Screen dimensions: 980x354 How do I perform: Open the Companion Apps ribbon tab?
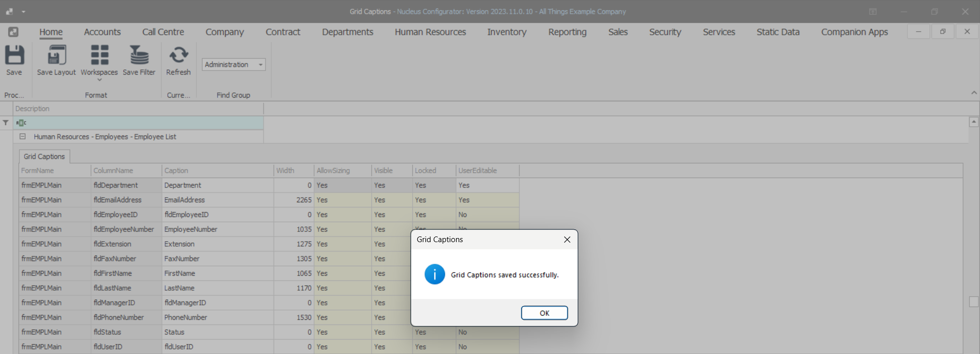pyautogui.click(x=854, y=32)
